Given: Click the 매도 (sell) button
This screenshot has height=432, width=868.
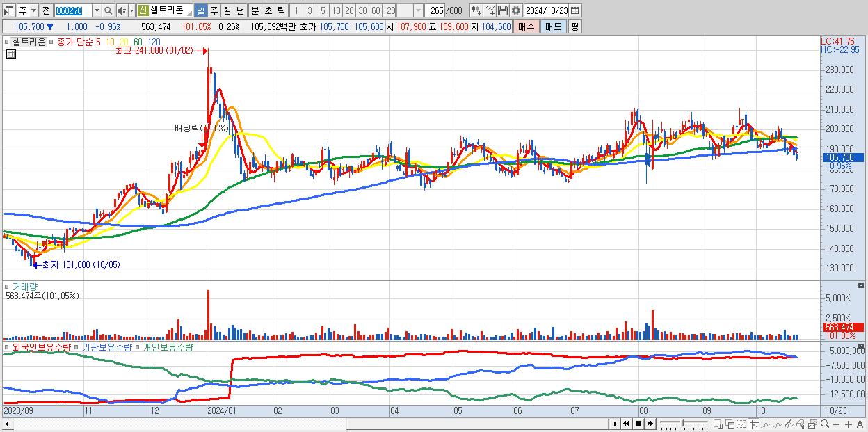Looking at the screenshot, I should [x=553, y=26].
